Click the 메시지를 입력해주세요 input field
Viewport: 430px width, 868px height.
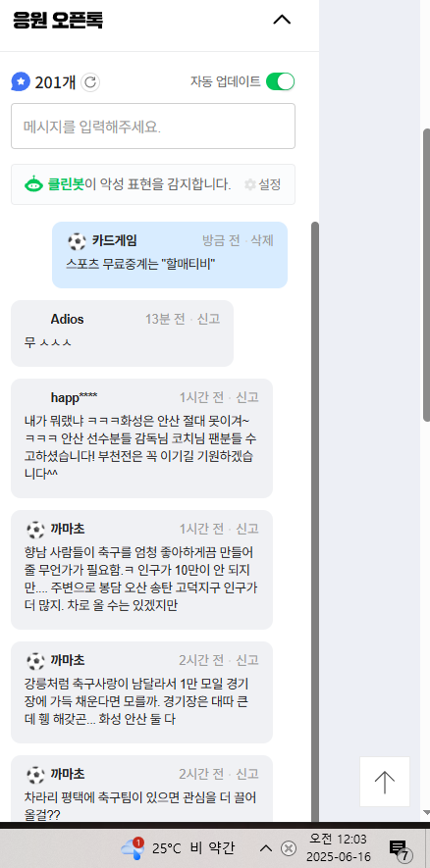coord(153,127)
